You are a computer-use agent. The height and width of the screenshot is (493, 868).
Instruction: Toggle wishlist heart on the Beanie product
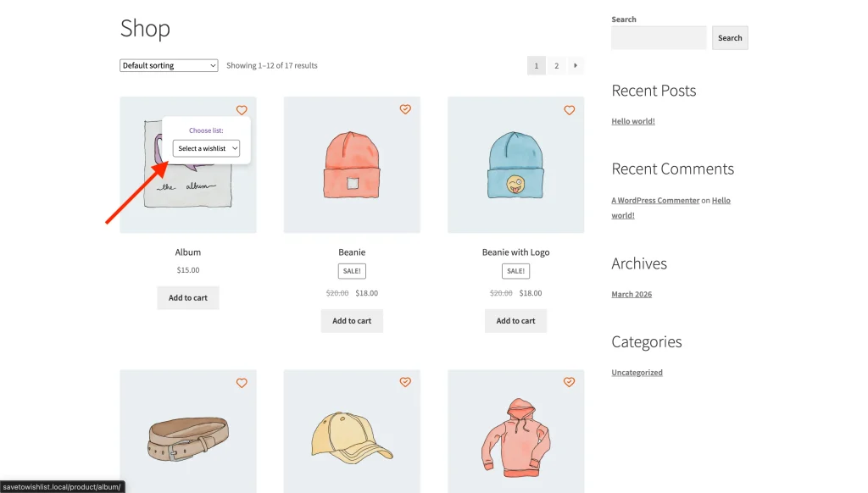tap(405, 109)
